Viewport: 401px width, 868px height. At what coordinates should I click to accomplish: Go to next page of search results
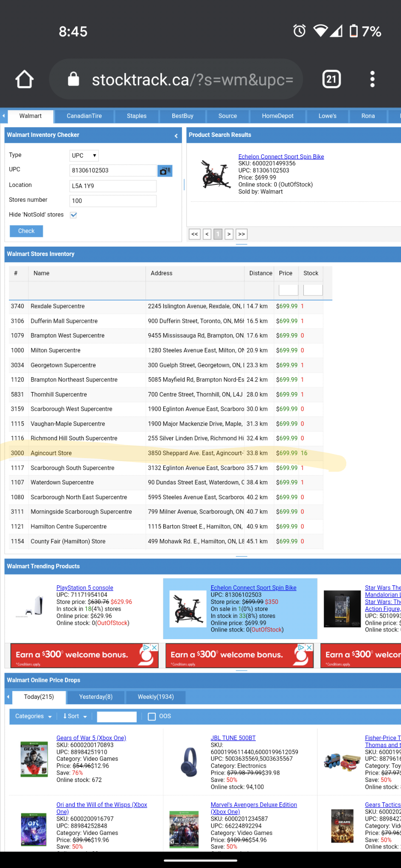coord(229,234)
